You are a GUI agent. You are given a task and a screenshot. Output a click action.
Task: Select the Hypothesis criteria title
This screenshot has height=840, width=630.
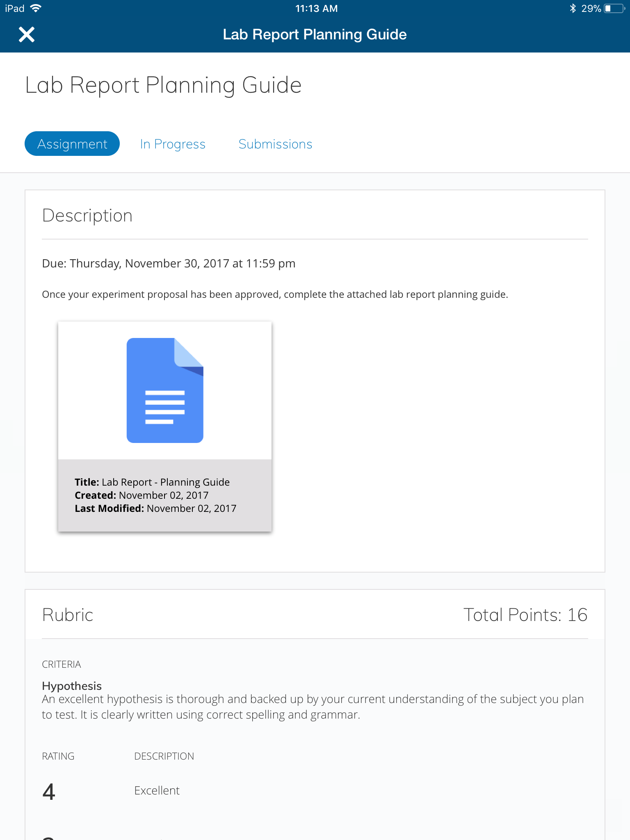72,686
